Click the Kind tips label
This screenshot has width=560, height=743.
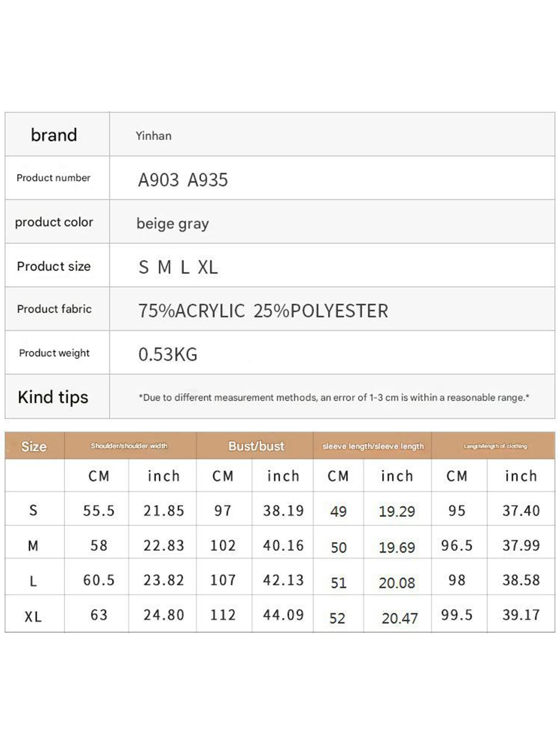pos(53,397)
